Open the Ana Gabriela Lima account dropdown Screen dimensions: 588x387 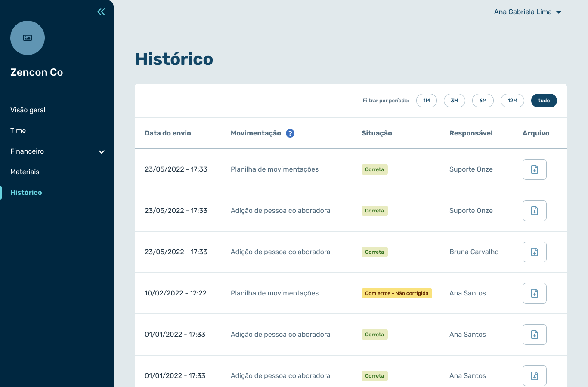pos(528,12)
